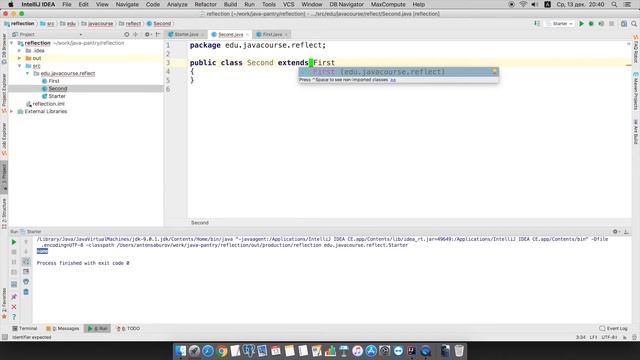Image resolution: width=640 pixels, height=360 pixels.
Task: Open the Project panel settings gear
Action: point(147,35)
